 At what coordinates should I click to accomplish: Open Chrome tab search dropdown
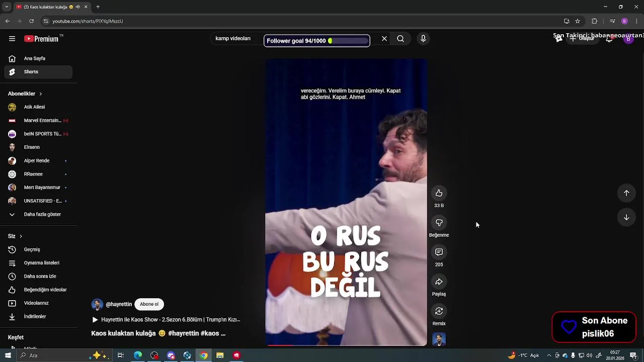click(7, 7)
